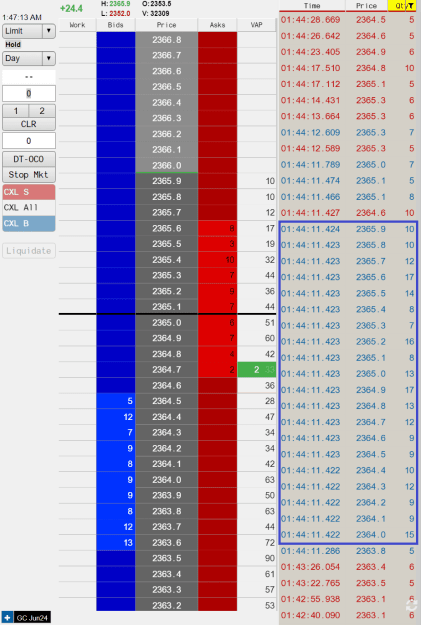Image resolution: width=421 pixels, height=625 pixels.
Task: Click the quantity field above the 1 button
Action: [29, 93]
